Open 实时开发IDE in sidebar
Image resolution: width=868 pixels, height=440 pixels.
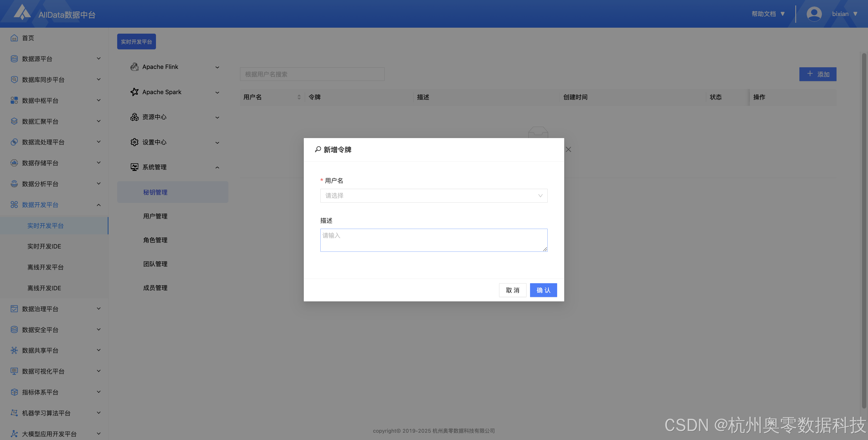click(x=44, y=246)
